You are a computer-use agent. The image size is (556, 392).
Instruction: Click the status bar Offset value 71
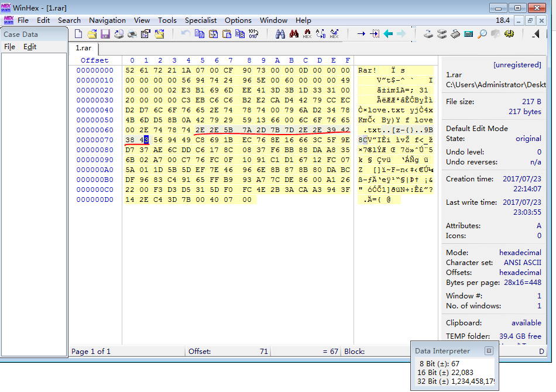(x=263, y=352)
